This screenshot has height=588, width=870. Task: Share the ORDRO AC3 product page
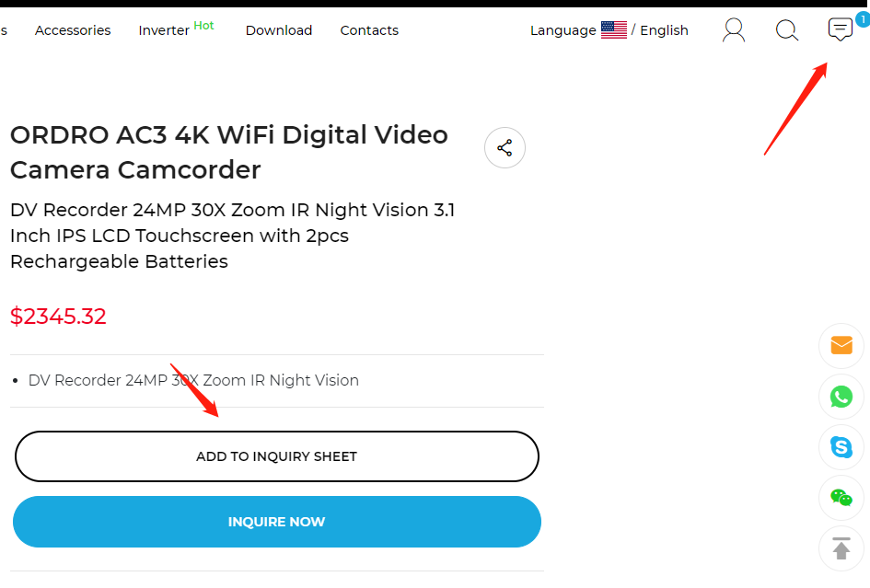point(505,147)
